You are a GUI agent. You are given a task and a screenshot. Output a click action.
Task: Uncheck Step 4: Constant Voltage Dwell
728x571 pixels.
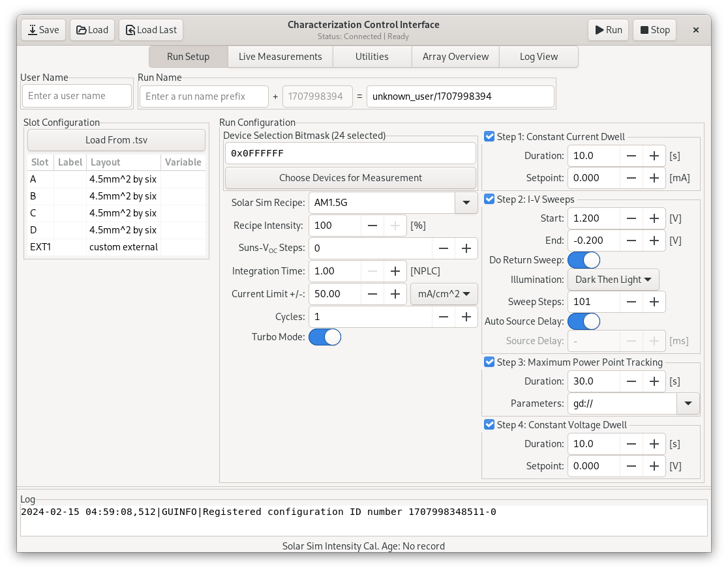pos(489,424)
